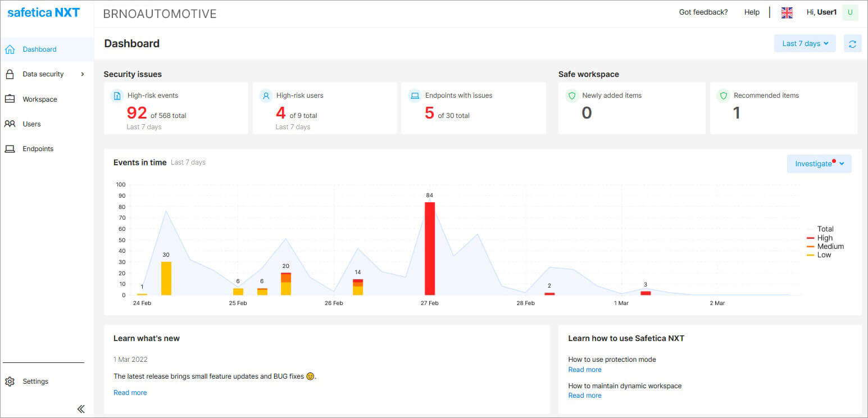The height and width of the screenshot is (418, 868).
Task: Select the 84 red bar on 27 Feb
Action: point(430,248)
